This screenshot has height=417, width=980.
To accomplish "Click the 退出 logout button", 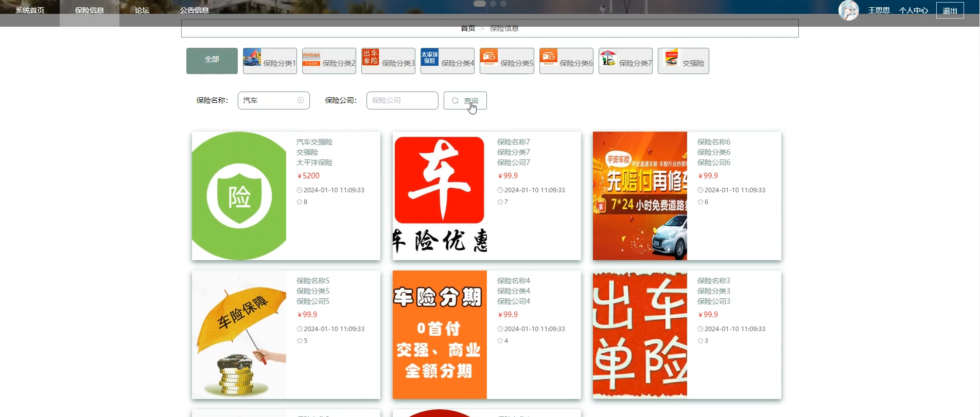I will pos(950,10).
